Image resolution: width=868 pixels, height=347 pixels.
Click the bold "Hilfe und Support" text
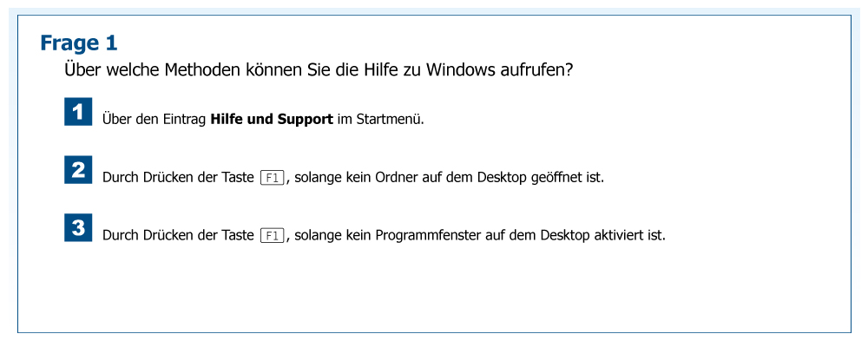tap(272, 119)
